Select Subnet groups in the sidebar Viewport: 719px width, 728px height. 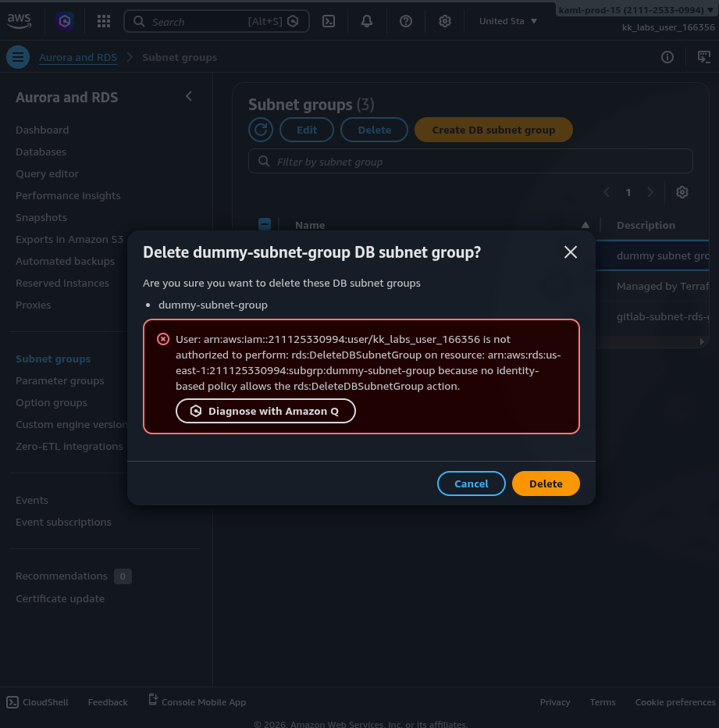pyautogui.click(x=53, y=359)
